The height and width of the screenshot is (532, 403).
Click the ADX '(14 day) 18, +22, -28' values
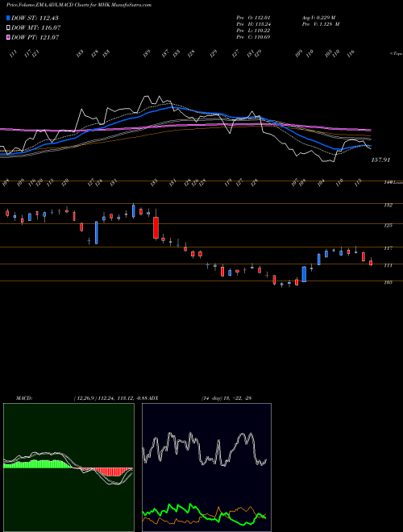226,397
